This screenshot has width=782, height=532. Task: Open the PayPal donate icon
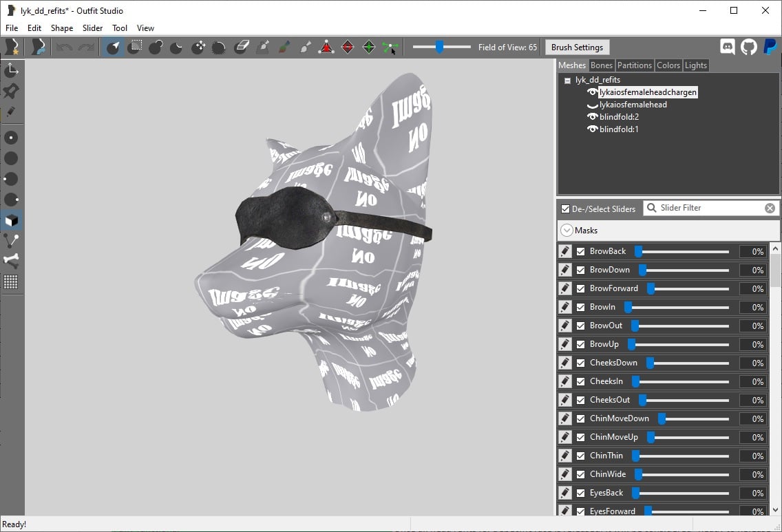pyautogui.click(x=770, y=47)
